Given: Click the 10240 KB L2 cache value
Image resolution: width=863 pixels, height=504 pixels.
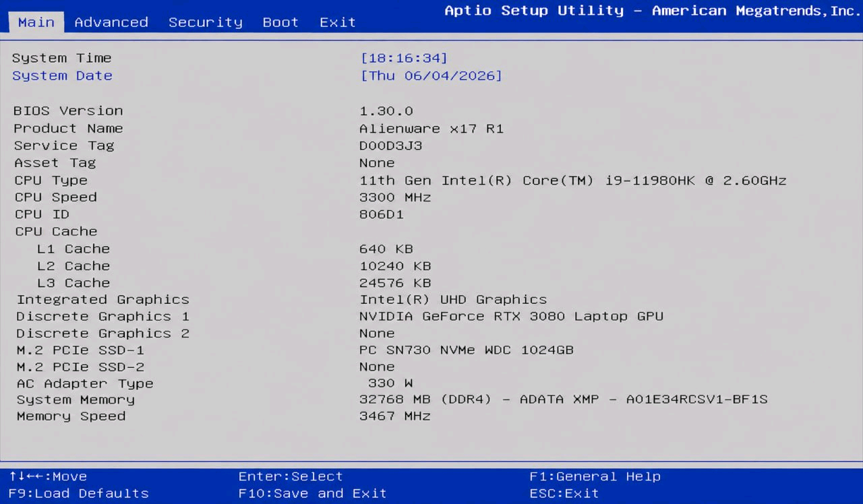Looking at the screenshot, I should (x=395, y=266).
